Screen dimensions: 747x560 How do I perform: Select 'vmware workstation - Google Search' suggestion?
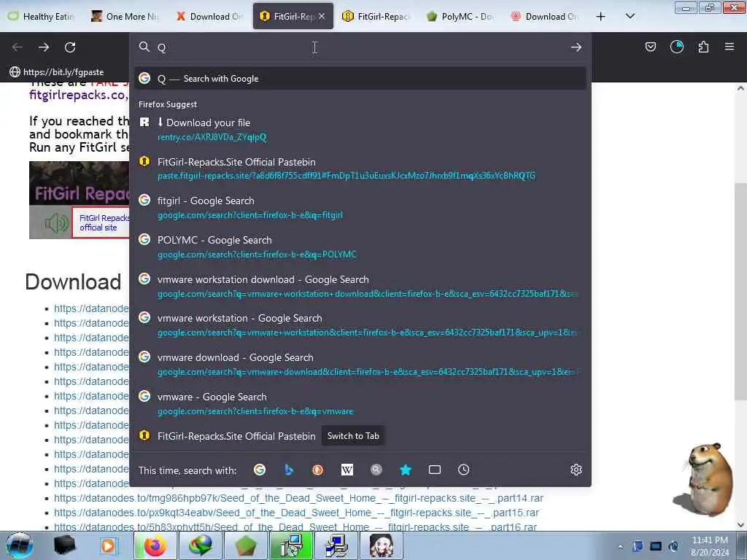(360, 325)
